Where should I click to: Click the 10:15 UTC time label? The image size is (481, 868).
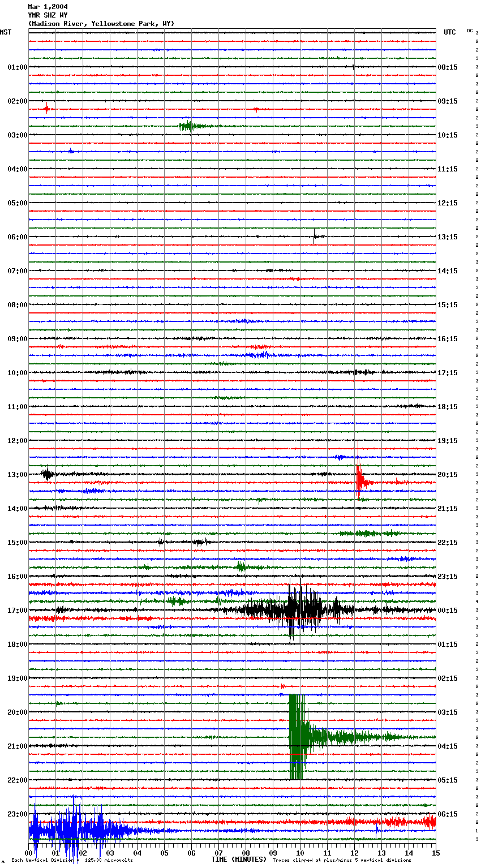(448, 135)
